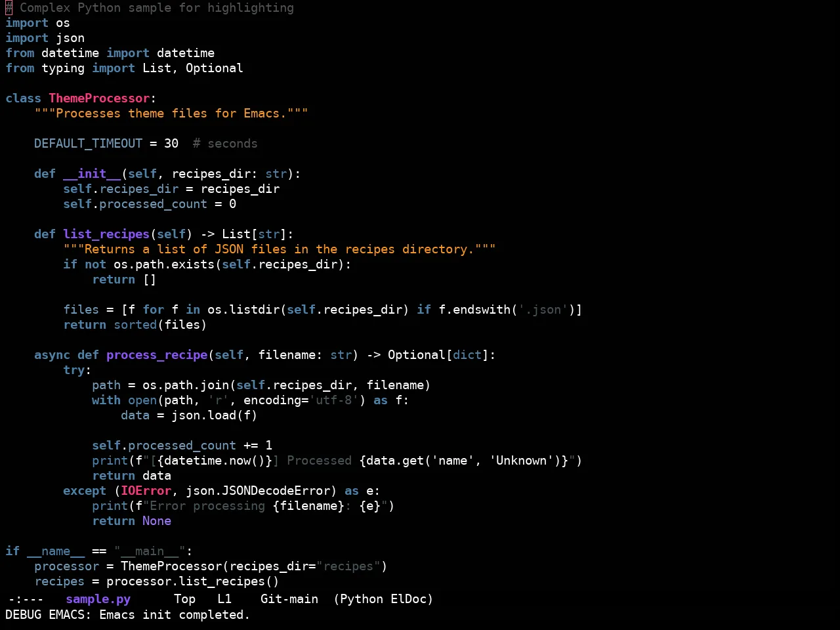Click the __init__ method name

[92, 174]
